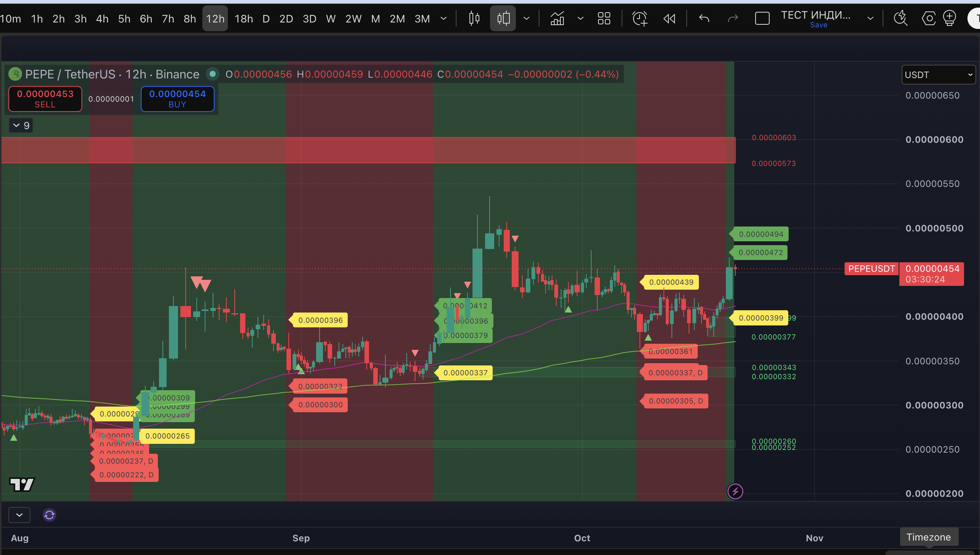
Task: Switch to the 3M timeframe
Action: click(422, 18)
